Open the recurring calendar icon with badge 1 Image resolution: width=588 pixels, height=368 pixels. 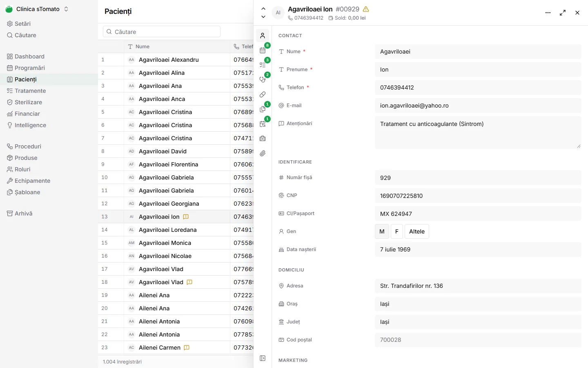(x=263, y=124)
